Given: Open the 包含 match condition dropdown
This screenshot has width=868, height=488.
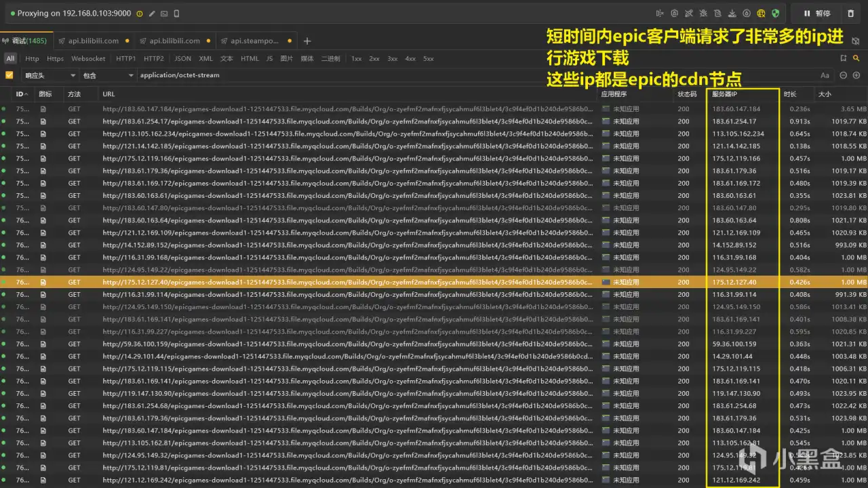Looking at the screenshot, I should coord(106,75).
